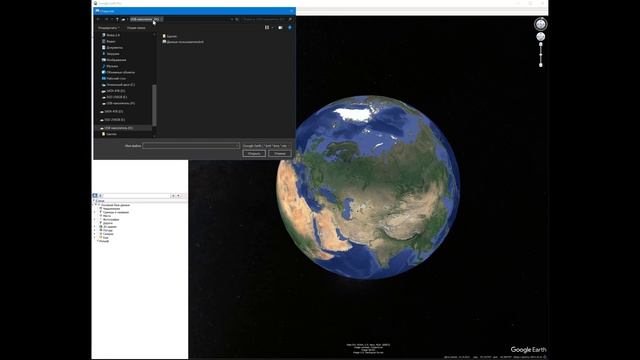Click the Move joystick in Google Earth
This screenshot has width=640, height=360.
(540, 37)
